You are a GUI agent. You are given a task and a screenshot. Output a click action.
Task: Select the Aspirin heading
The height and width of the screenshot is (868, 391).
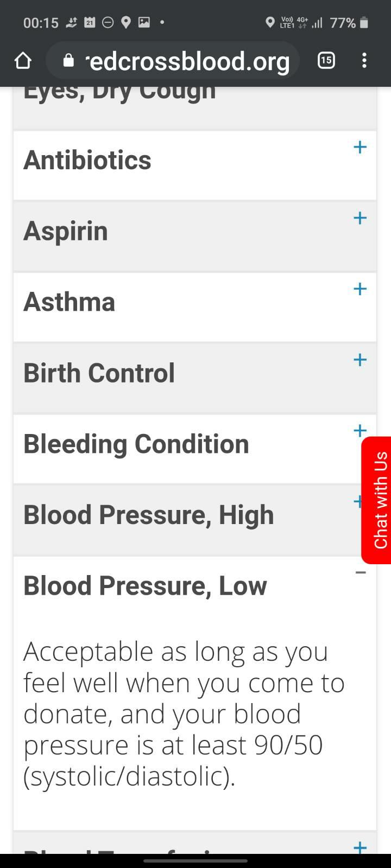pos(66,232)
